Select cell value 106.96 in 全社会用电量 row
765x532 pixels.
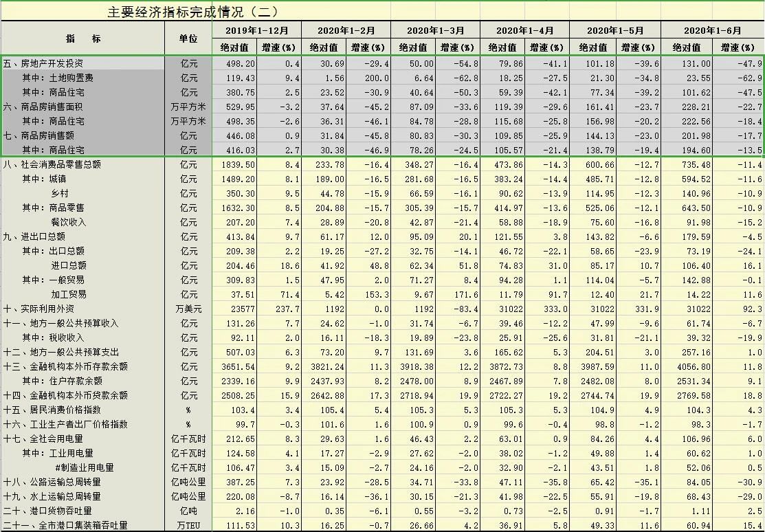coord(696,439)
